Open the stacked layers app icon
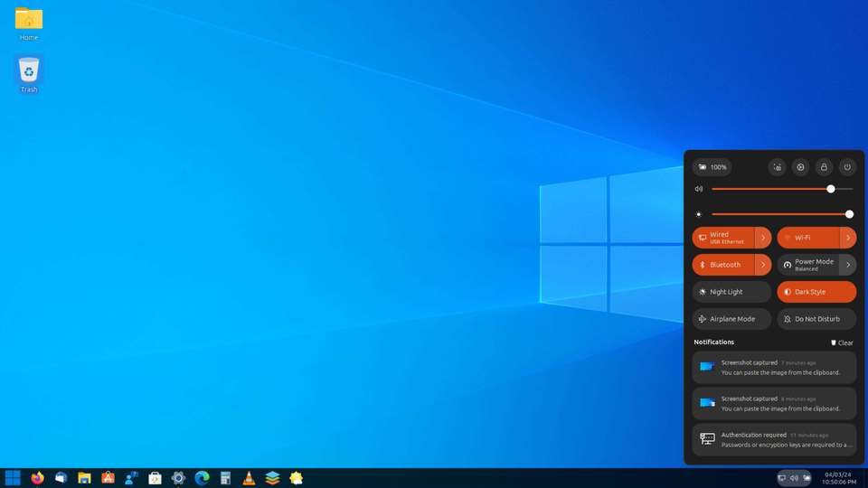868x488 pixels. 272,477
